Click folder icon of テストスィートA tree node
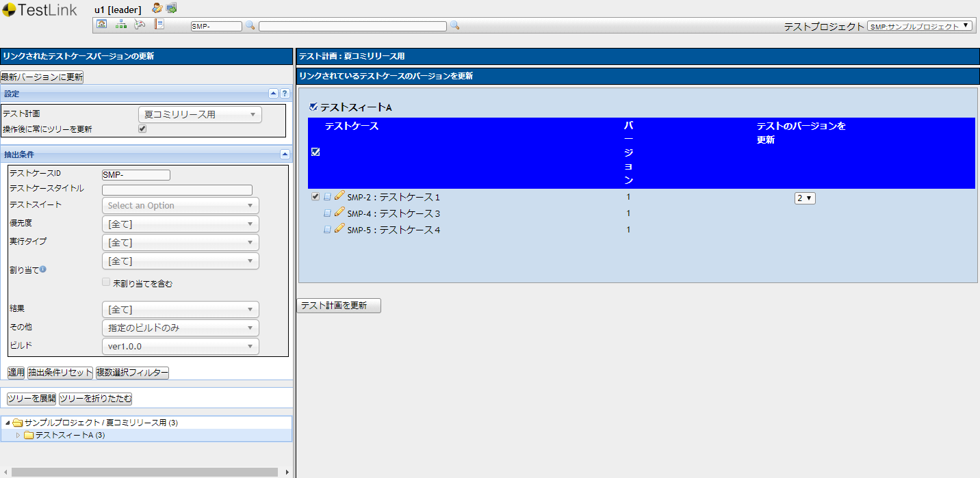This screenshot has width=980, height=478. coord(29,435)
